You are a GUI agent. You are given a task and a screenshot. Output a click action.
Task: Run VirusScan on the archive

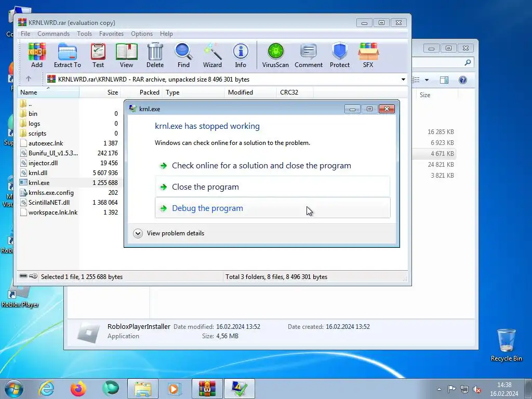point(275,55)
